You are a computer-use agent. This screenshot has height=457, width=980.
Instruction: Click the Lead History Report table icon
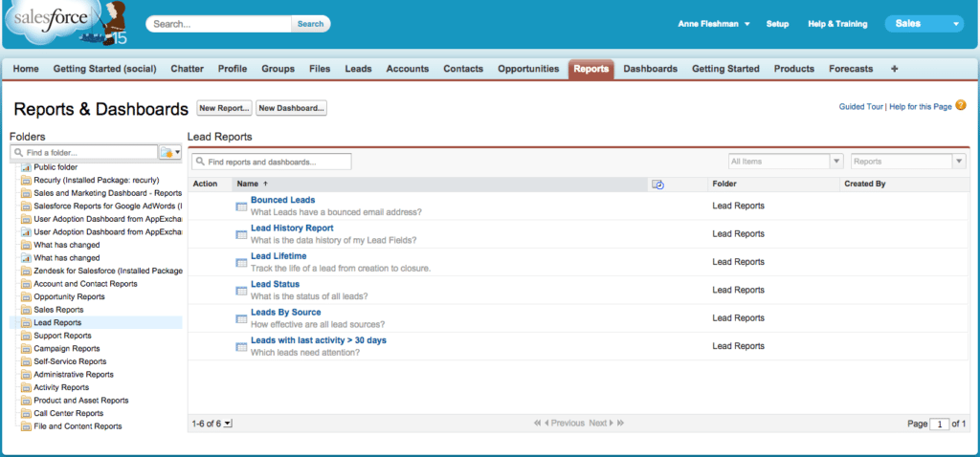[241, 235]
